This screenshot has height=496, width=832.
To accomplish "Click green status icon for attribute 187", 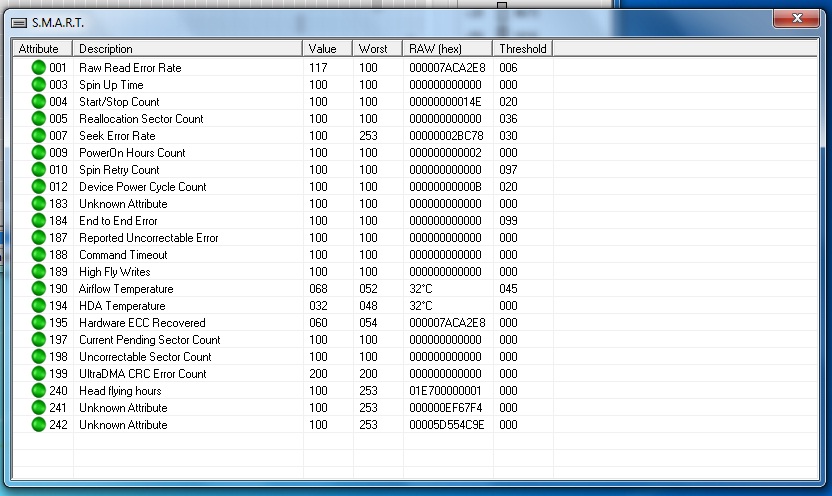I will pos(39,237).
